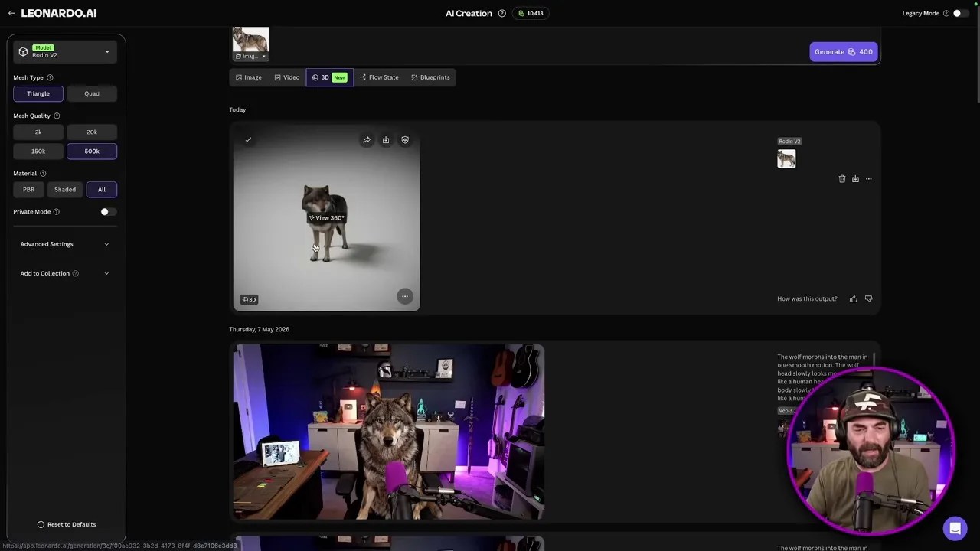Download all from Rodin V2 generation
980x551 pixels.
pos(855,179)
